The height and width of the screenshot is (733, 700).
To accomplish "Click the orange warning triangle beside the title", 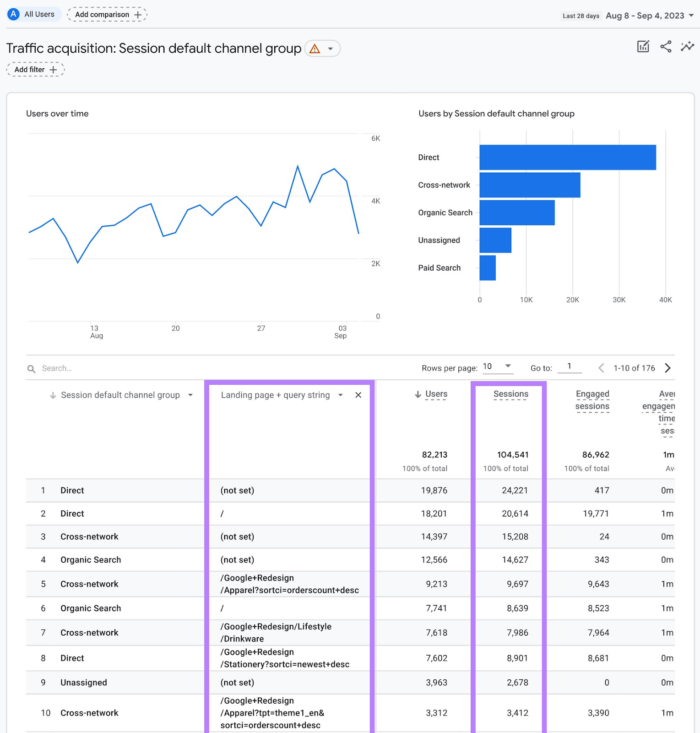I will pyautogui.click(x=315, y=49).
